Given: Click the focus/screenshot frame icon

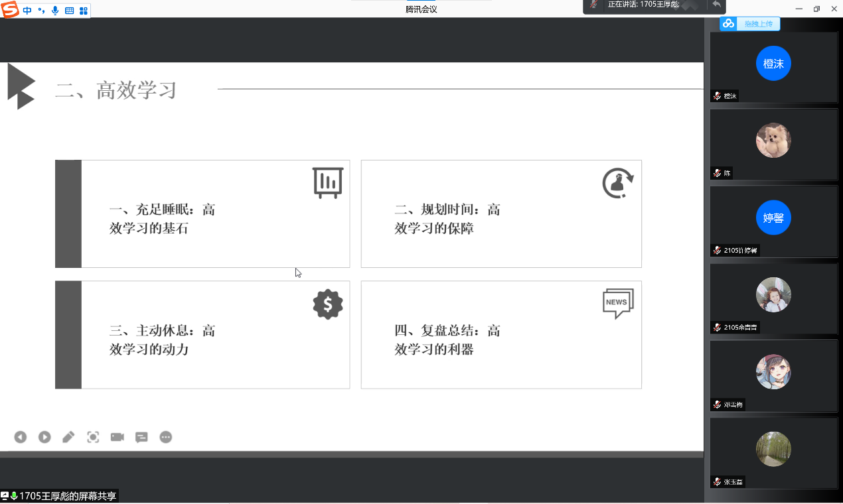Looking at the screenshot, I should (93, 437).
